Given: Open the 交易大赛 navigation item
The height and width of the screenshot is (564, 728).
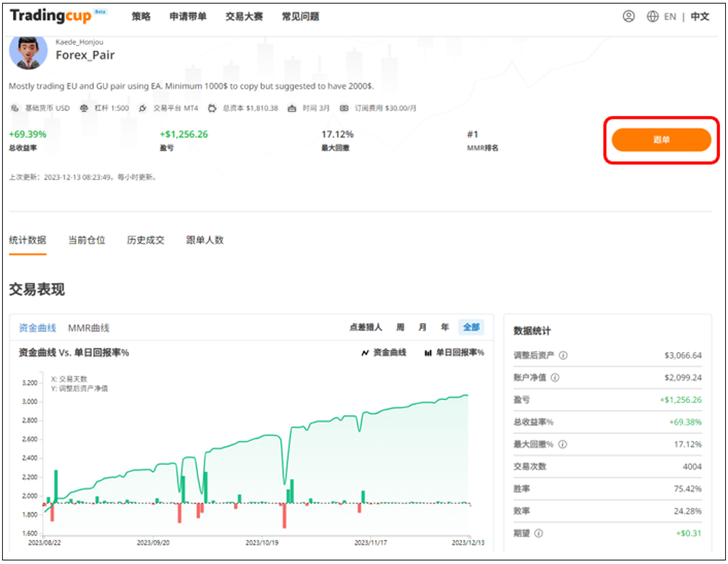Looking at the screenshot, I should tap(244, 17).
